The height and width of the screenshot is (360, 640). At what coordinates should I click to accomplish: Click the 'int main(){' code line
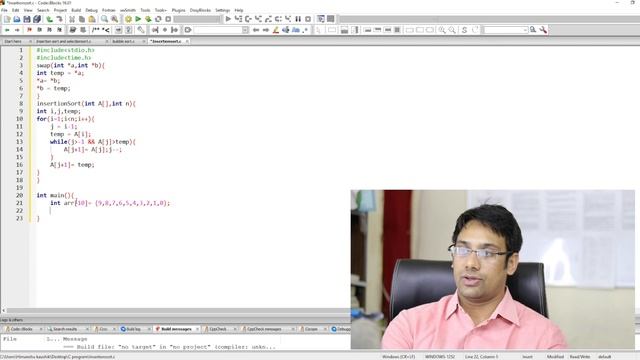pos(55,196)
